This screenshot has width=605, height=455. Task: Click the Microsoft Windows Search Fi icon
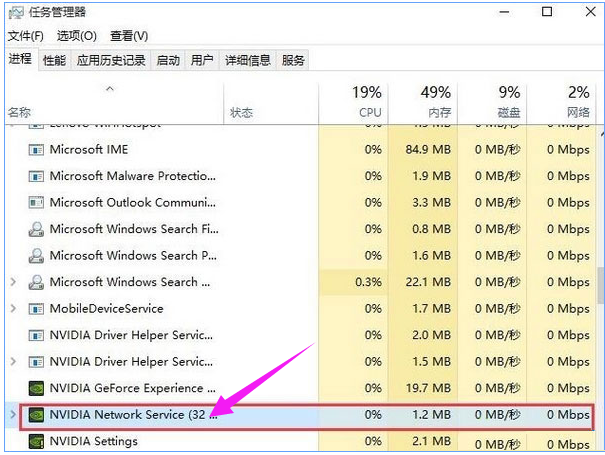[36, 229]
